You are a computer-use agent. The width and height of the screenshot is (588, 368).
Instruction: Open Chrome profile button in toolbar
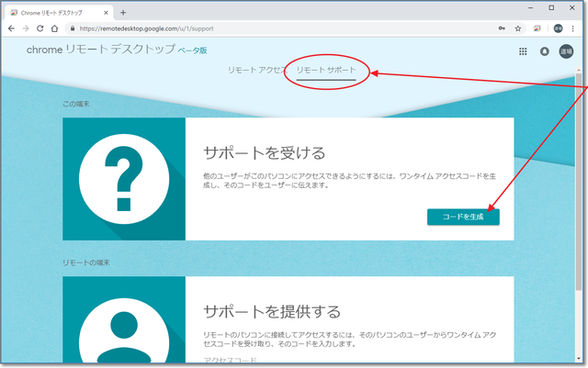[556, 28]
